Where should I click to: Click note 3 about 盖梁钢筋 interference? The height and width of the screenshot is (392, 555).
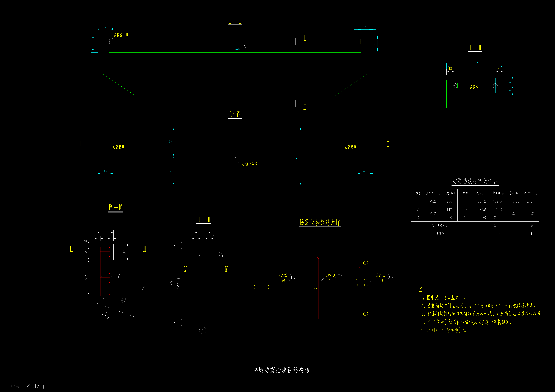(x=482, y=314)
